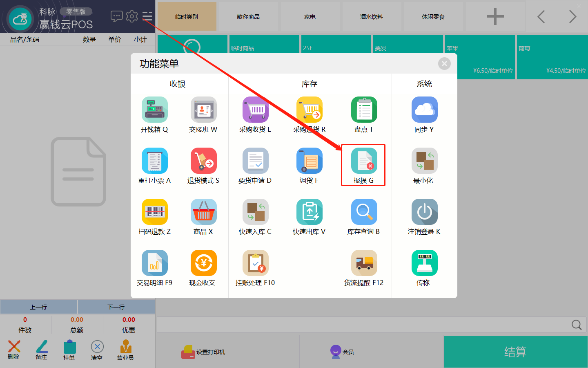Screen dimensions: 588x368
Task: Open settings gear in header
Action: point(132,16)
